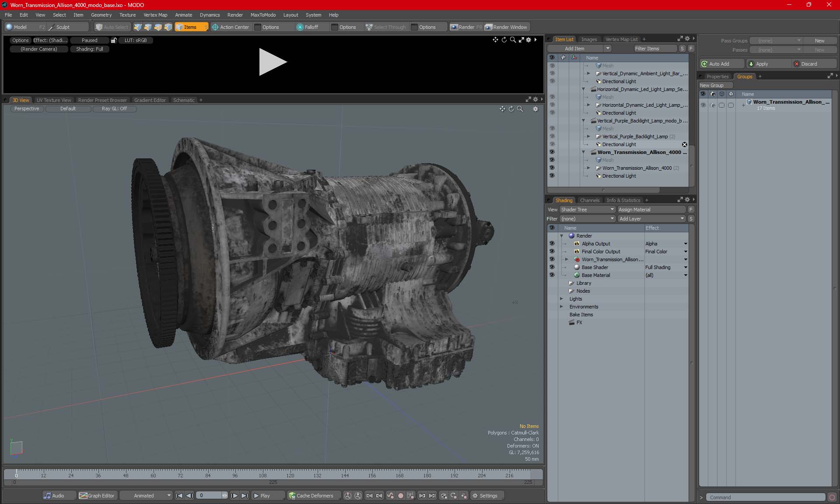This screenshot has height=504, width=840.
Task: Open Action Center tool
Action: point(231,27)
